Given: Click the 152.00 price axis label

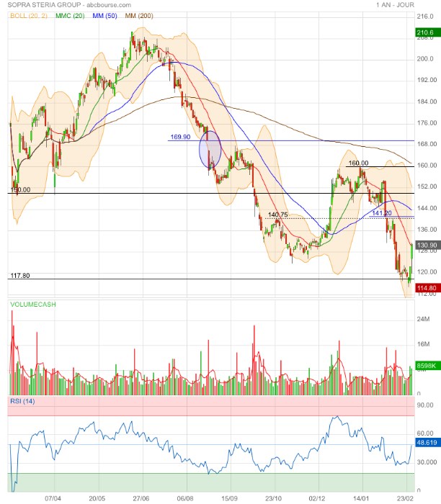Looking at the screenshot, I should (427, 186).
